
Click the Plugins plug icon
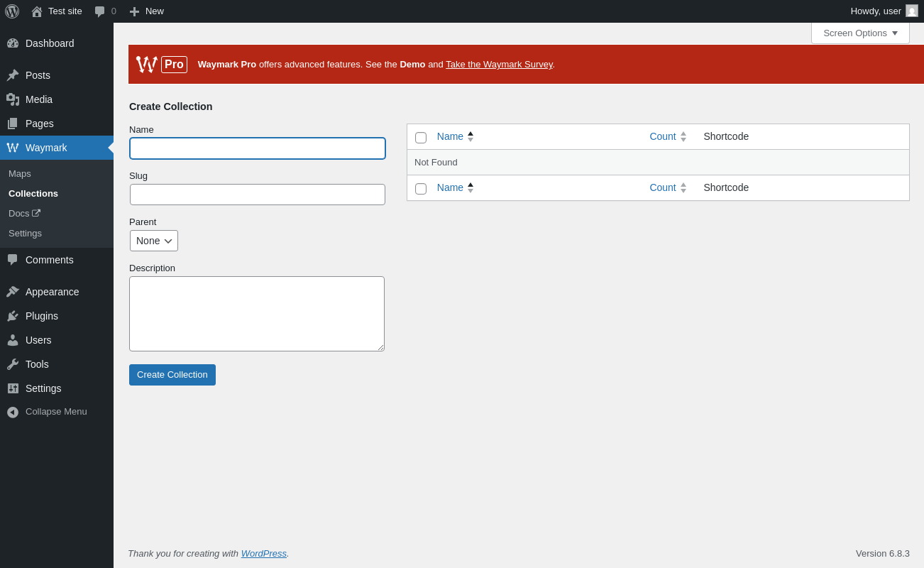tap(13, 316)
